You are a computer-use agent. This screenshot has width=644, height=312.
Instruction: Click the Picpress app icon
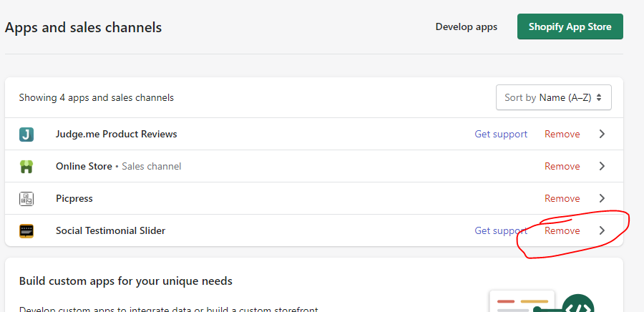point(26,199)
